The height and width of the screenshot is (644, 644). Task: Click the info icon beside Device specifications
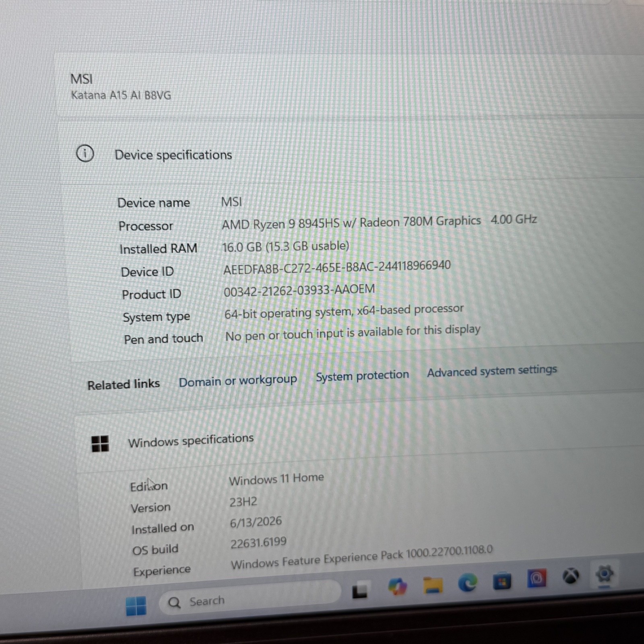(85, 154)
